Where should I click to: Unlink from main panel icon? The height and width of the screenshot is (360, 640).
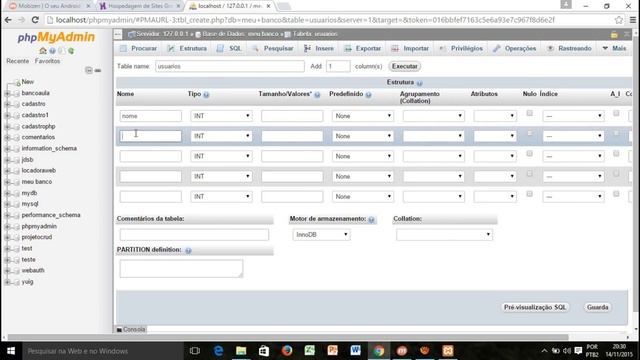pyautogui.click(x=98, y=70)
